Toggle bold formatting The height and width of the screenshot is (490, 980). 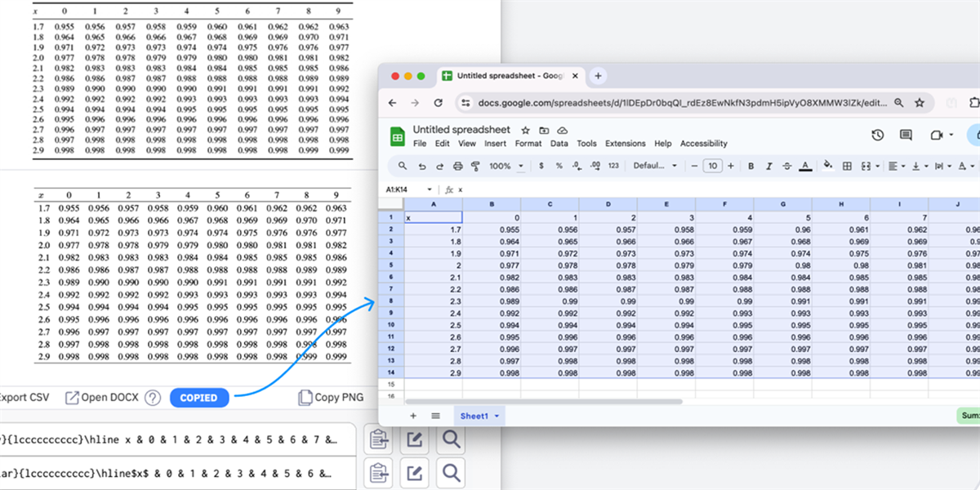coord(750,166)
